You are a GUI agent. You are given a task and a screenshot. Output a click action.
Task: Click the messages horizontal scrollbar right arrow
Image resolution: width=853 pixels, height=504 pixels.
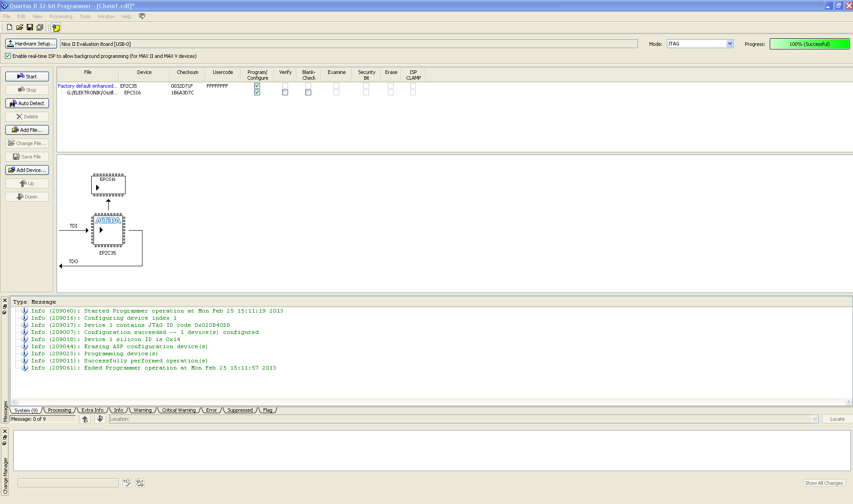click(849, 402)
